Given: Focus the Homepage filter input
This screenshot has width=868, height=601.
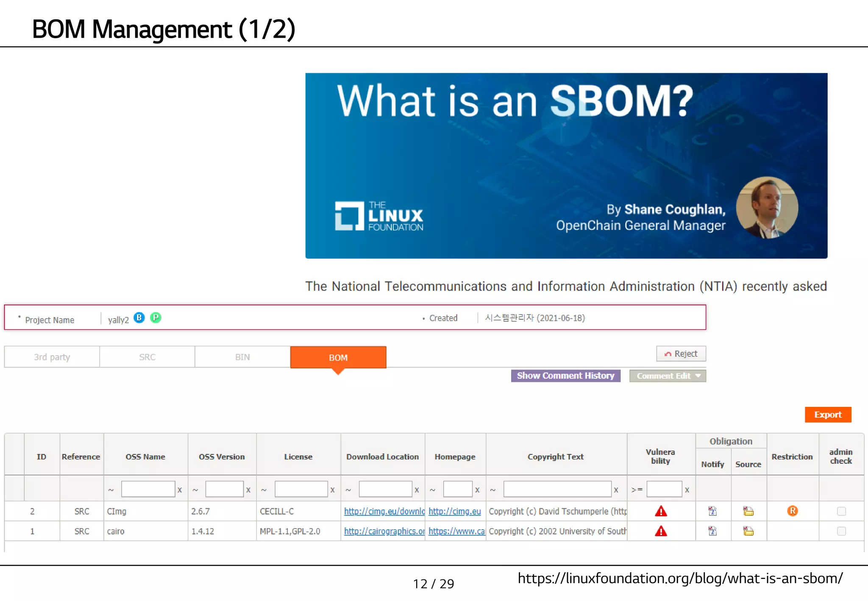Looking at the screenshot, I should point(458,489).
